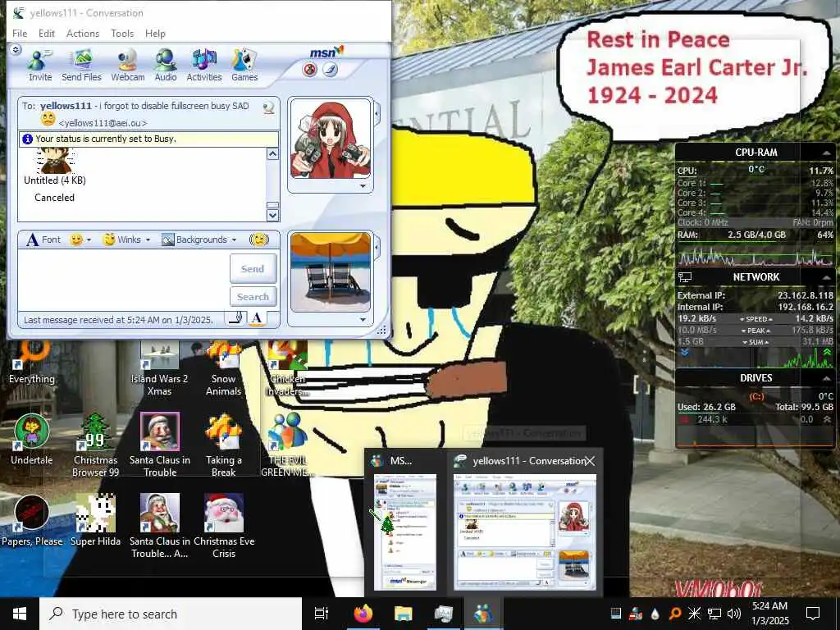
Task: Click the Audio toolbar icon
Action: (166, 65)
